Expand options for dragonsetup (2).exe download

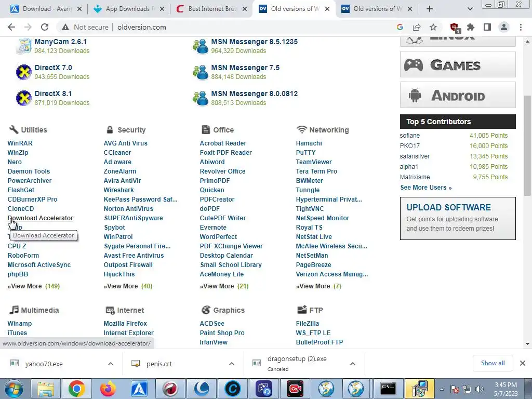[x=353, y=364]
